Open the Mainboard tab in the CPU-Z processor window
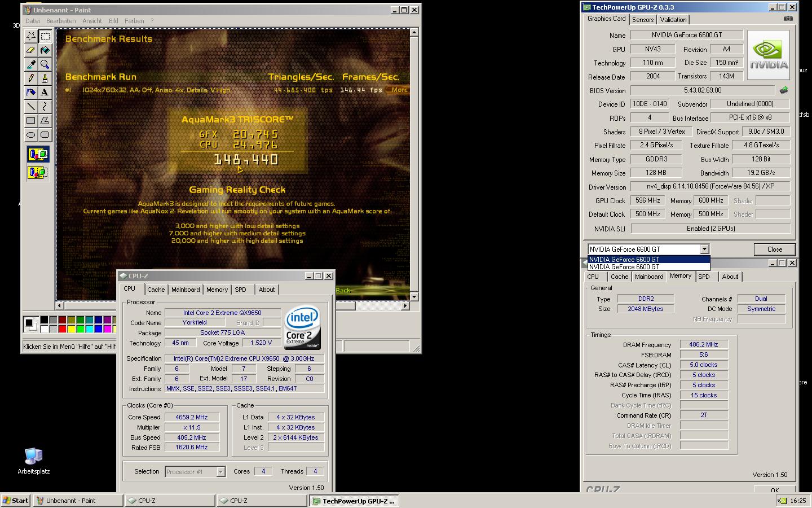 point(186,290)
